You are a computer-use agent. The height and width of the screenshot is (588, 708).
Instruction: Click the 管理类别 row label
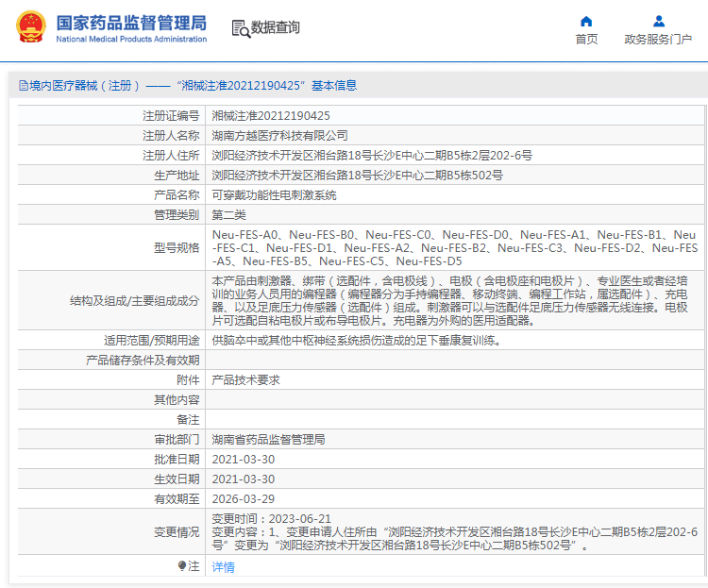coord(177,215)
